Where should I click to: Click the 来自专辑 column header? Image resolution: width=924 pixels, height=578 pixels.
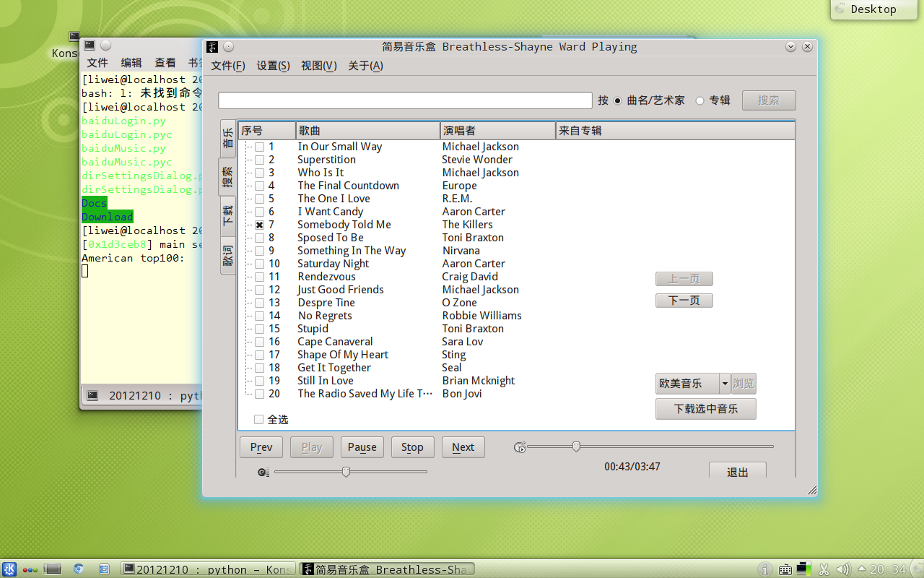[675, 131]
